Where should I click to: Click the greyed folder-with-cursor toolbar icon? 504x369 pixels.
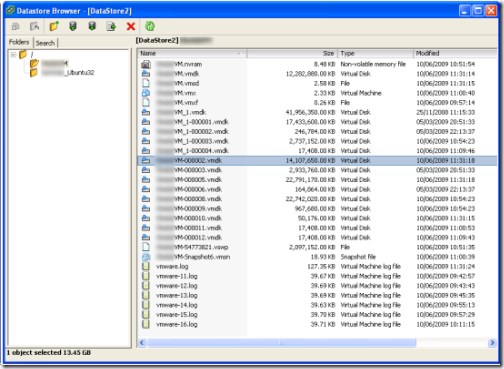click(x=34, y=26)
